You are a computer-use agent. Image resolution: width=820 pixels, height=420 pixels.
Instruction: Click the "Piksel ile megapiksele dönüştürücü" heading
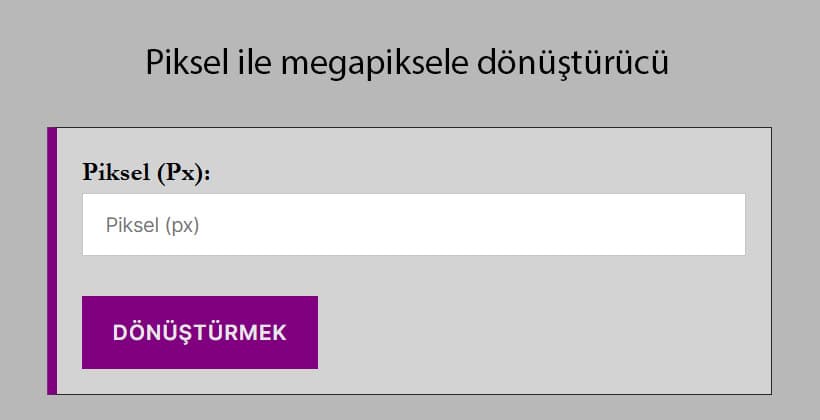[x=407, y=63]
